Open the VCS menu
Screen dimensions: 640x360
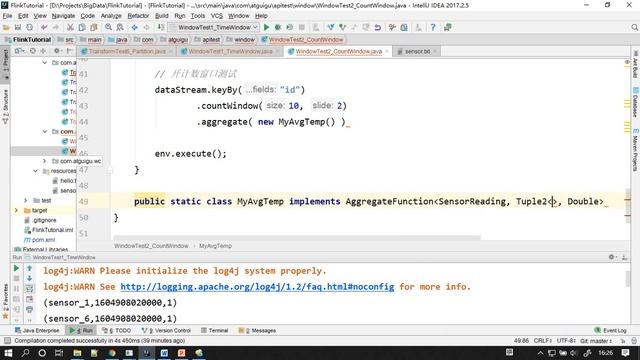217,16
